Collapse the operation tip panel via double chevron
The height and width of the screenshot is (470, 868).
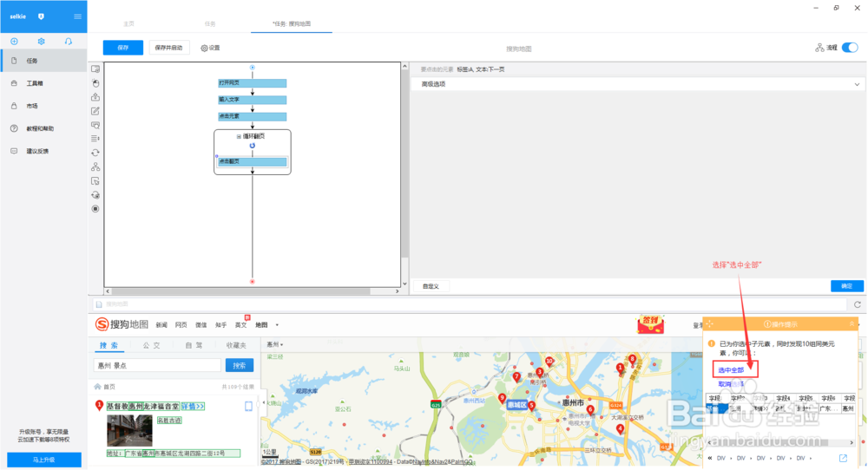click(852, 324)
